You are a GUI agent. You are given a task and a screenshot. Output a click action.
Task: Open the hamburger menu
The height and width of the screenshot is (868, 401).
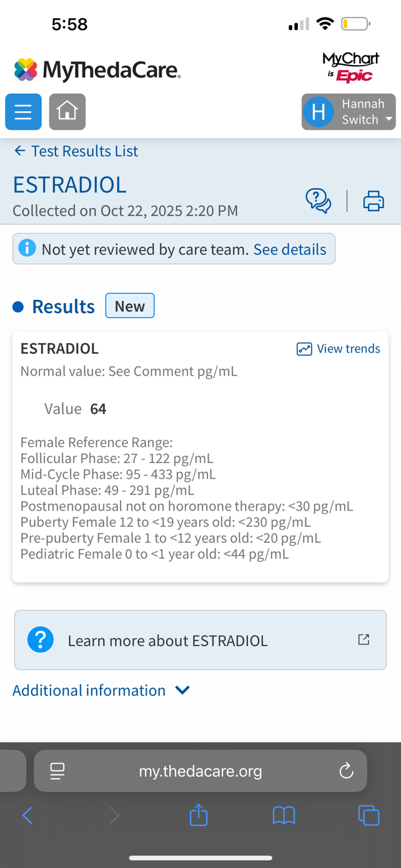point(23,112)
